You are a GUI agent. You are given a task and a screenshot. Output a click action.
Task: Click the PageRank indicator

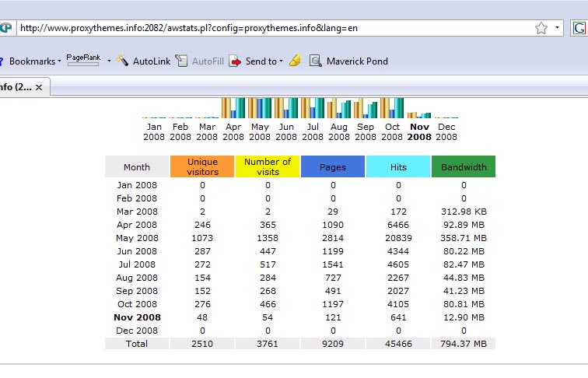coord(83,60)
